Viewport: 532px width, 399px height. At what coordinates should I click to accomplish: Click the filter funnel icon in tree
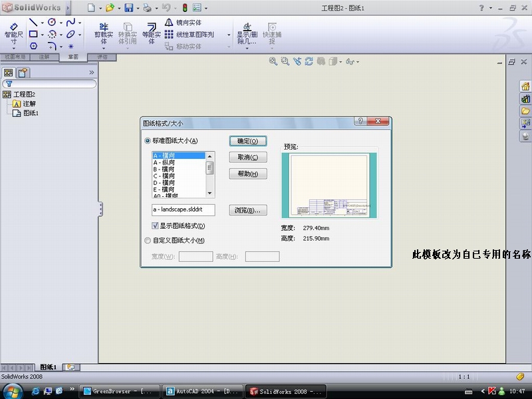9,84
